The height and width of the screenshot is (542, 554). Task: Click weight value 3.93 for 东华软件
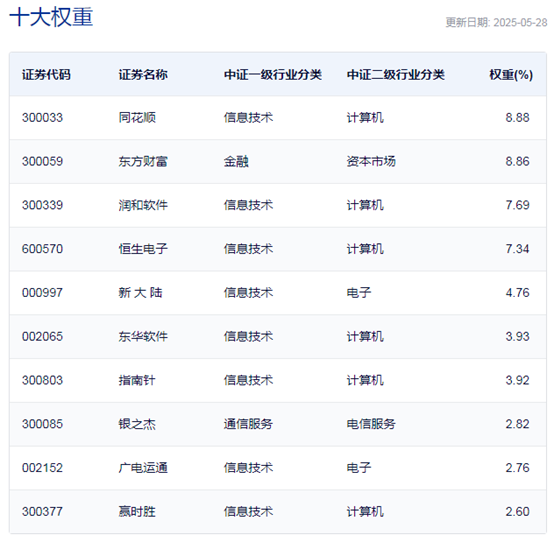(517, 337)
